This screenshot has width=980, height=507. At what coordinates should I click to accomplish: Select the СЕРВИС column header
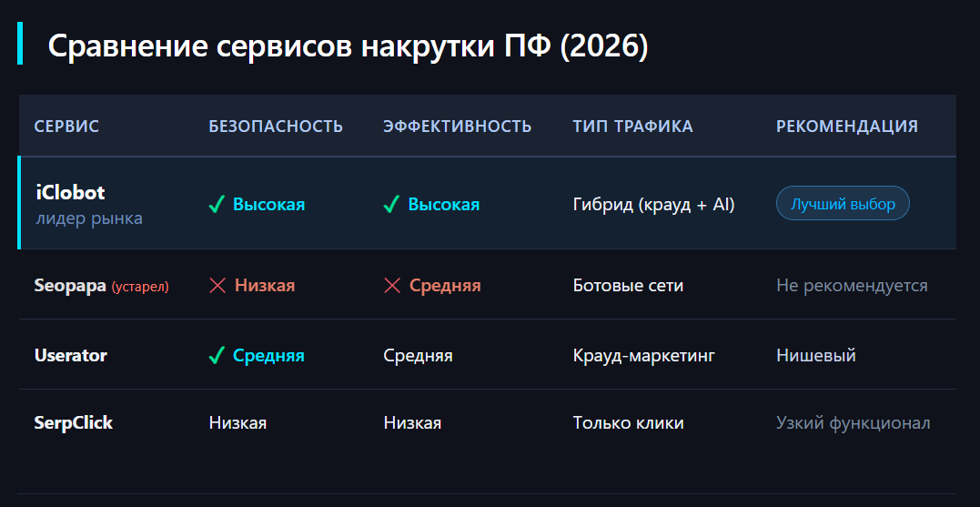[x=66, y=127]
